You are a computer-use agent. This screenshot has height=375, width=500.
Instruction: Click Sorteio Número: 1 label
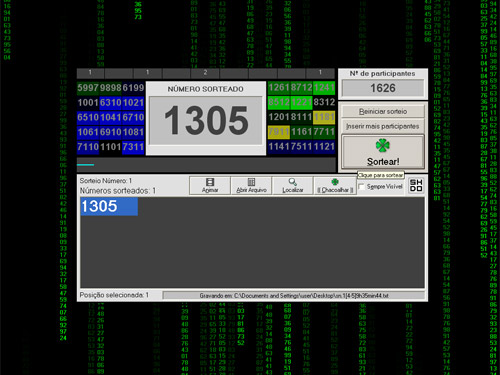coord(106,181)
